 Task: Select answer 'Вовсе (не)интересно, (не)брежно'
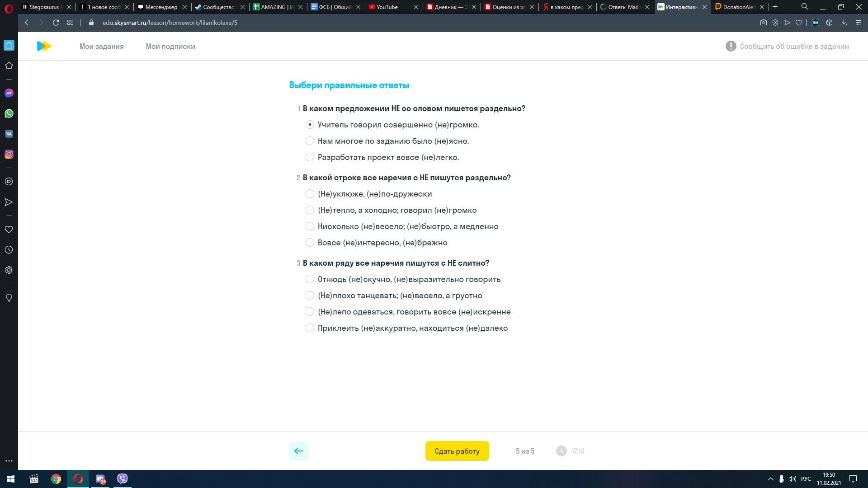(310, 243)
